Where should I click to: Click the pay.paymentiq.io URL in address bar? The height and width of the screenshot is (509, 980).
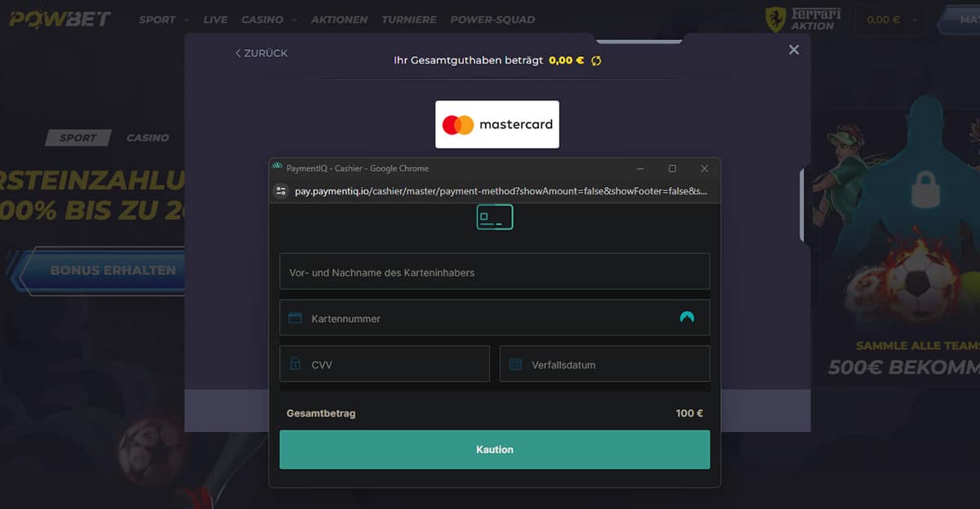click(501, 191)
